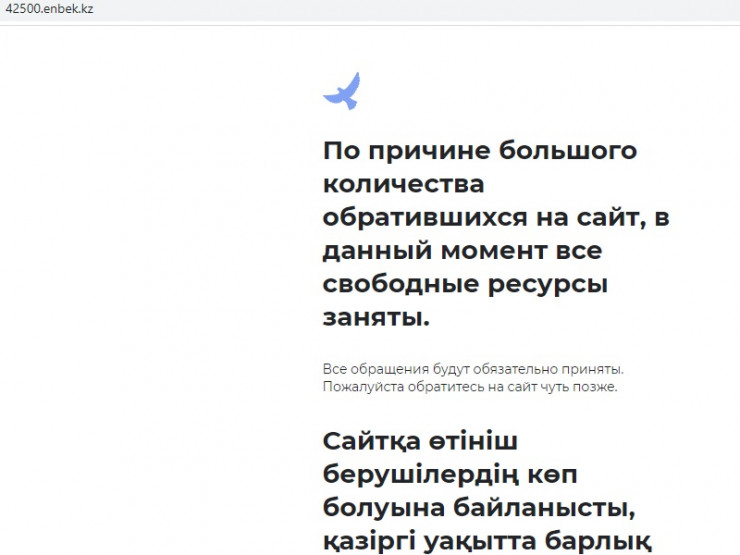Click the heading word "заняты."

click(x=376, y=318)
